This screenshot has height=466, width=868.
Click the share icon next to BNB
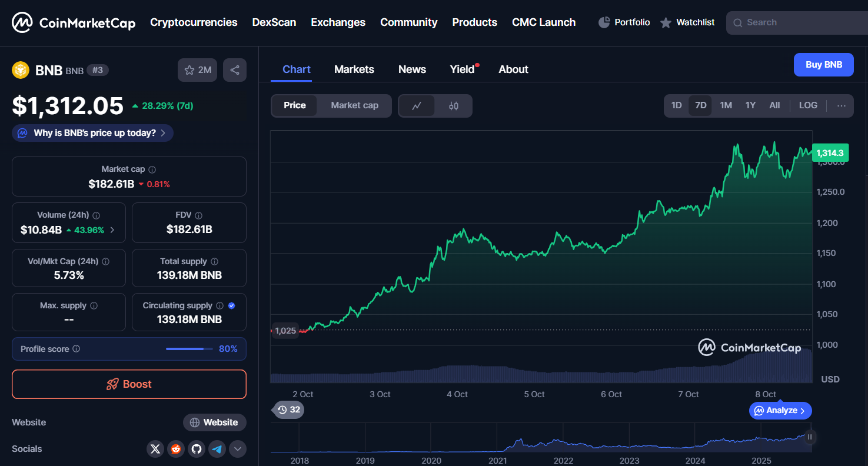(x=235, y=70)
